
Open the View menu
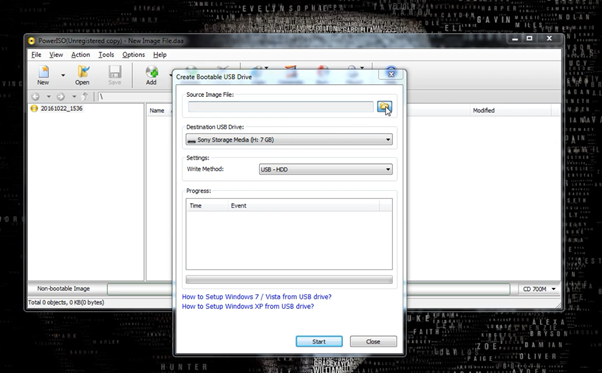(56, 55)
